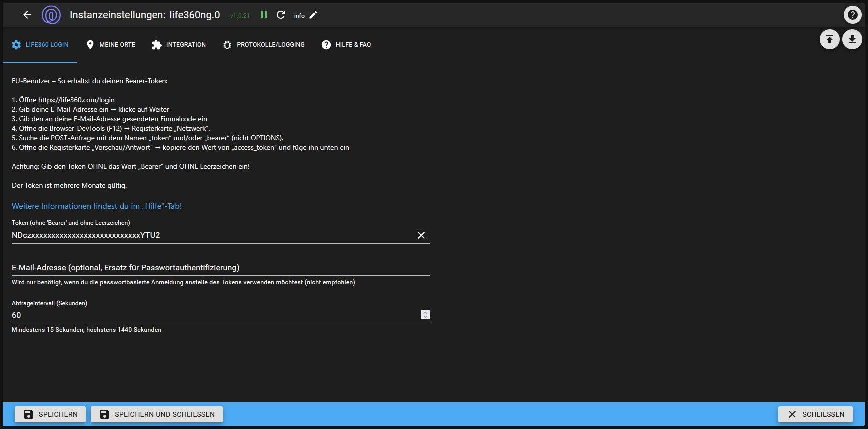Viewport: 868px width, 429px height.
Task: Click the Speichern button
Action: (x=50, y=414)
